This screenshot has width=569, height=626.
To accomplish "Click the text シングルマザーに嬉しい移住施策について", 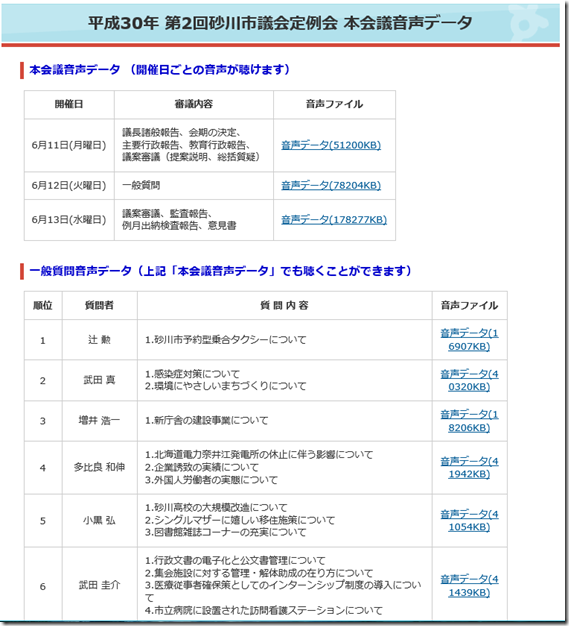I will 244,520.
